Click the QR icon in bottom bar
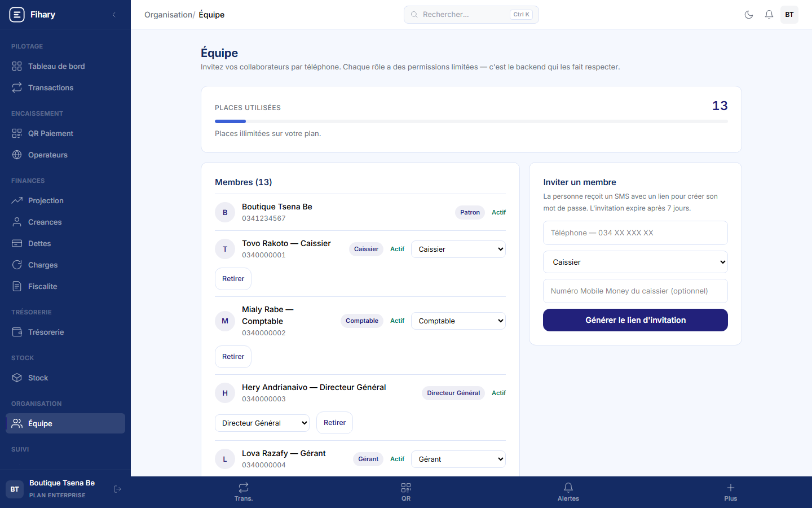This screenshot has height=508, width=812. pyautogui.click(x=406, y=488)
